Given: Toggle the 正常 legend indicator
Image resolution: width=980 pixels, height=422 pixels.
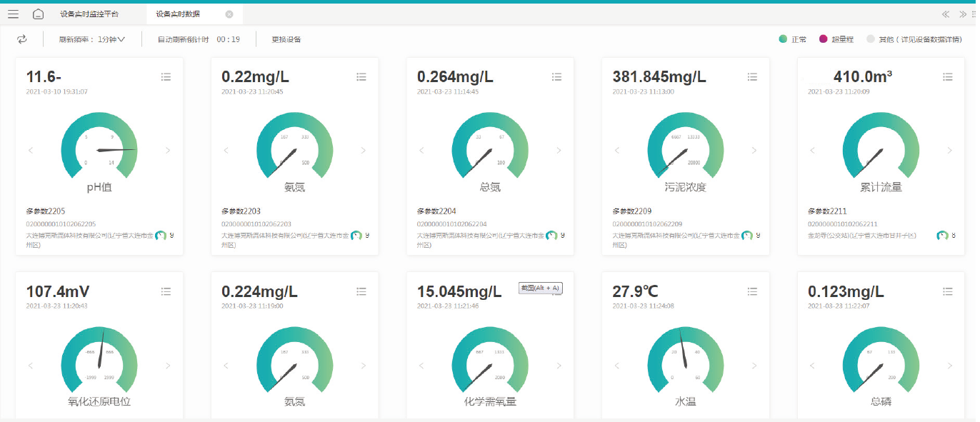Looking at the screenshot, I should coord(783,39).
